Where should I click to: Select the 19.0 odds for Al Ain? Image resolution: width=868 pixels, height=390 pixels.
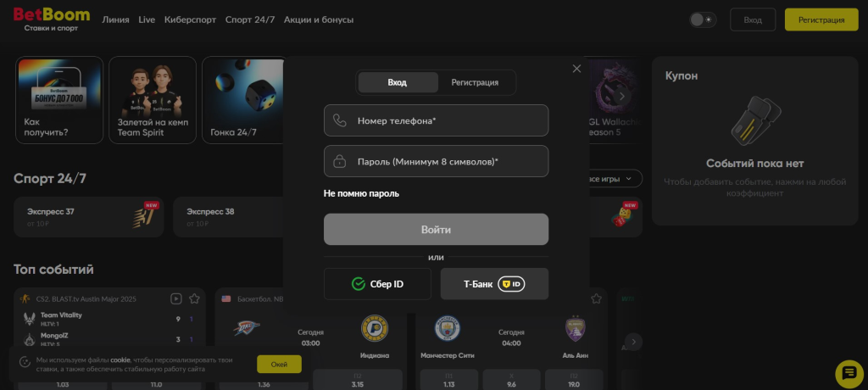coord(574,380)
